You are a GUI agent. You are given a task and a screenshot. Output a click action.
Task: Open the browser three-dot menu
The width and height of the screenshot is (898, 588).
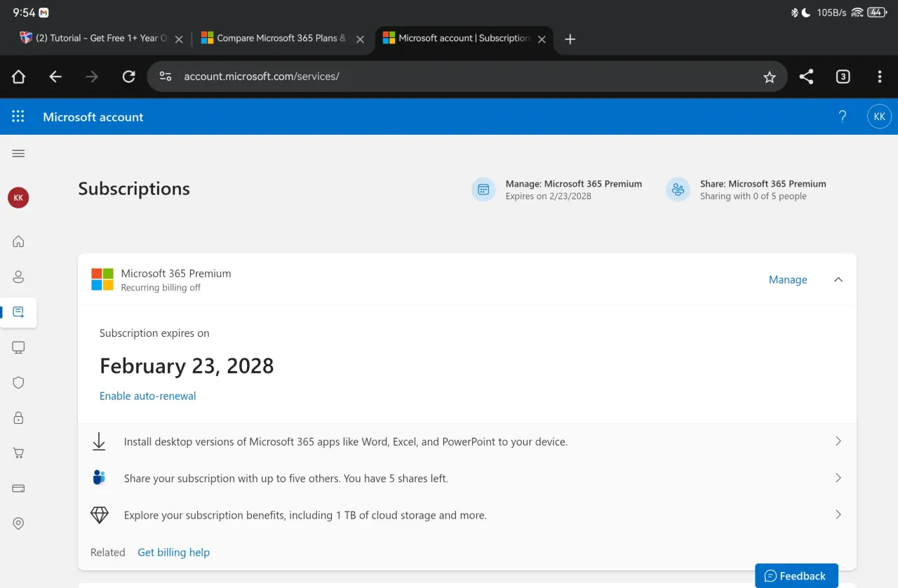click(880, 76)
